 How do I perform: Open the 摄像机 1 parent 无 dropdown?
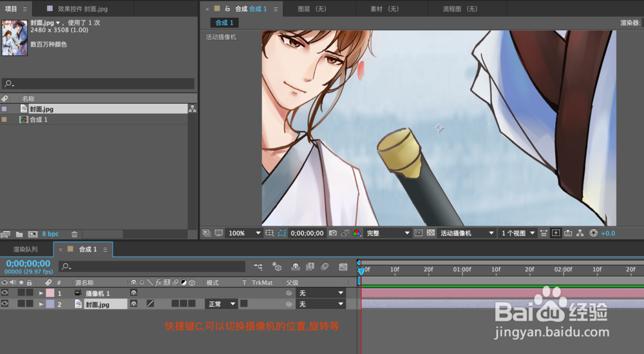(320, 293)
